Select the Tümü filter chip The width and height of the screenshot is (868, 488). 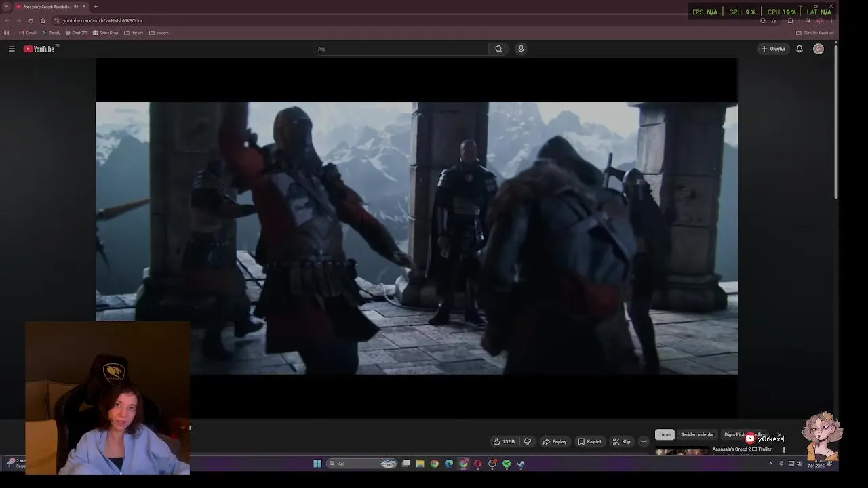click(665, 434)
